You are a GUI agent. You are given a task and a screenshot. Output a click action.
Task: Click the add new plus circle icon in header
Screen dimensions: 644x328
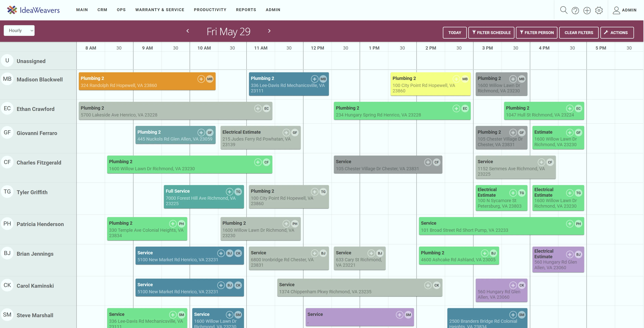click(587, 10)
